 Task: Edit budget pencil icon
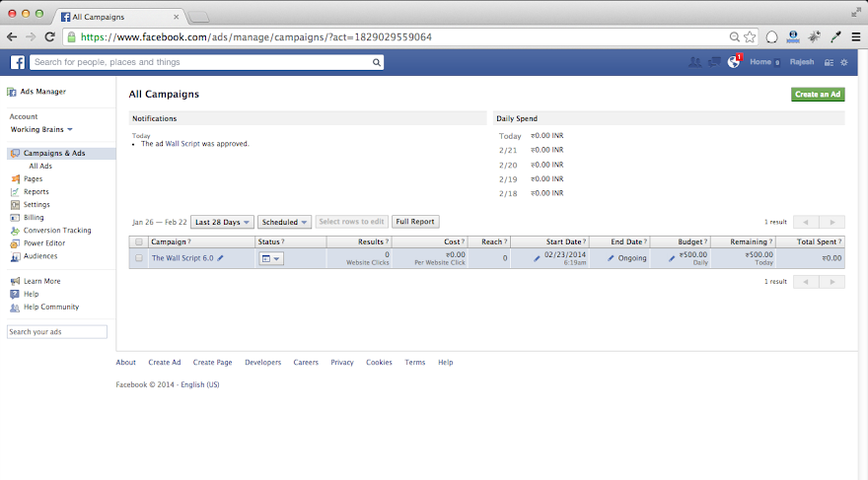(672, 258)
